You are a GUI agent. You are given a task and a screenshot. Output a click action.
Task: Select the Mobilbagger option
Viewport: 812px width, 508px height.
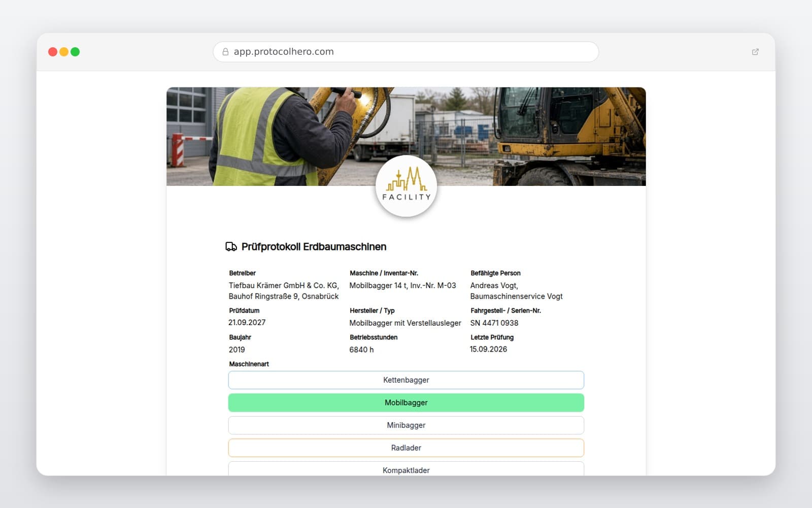click(406, 403)
